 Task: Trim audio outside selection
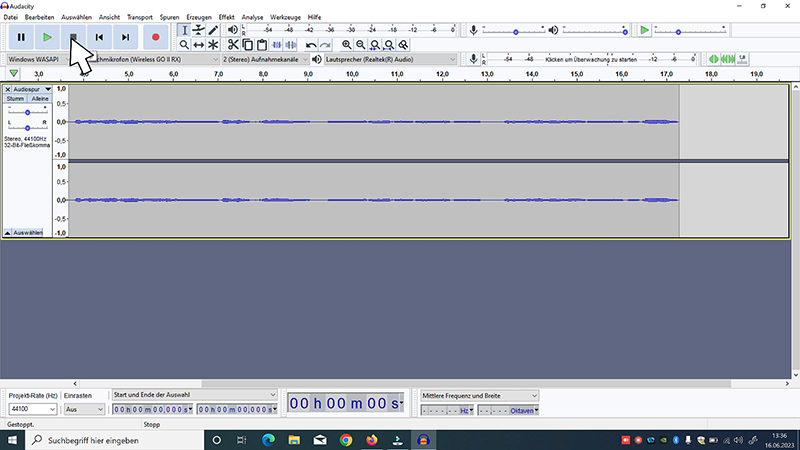276,45
